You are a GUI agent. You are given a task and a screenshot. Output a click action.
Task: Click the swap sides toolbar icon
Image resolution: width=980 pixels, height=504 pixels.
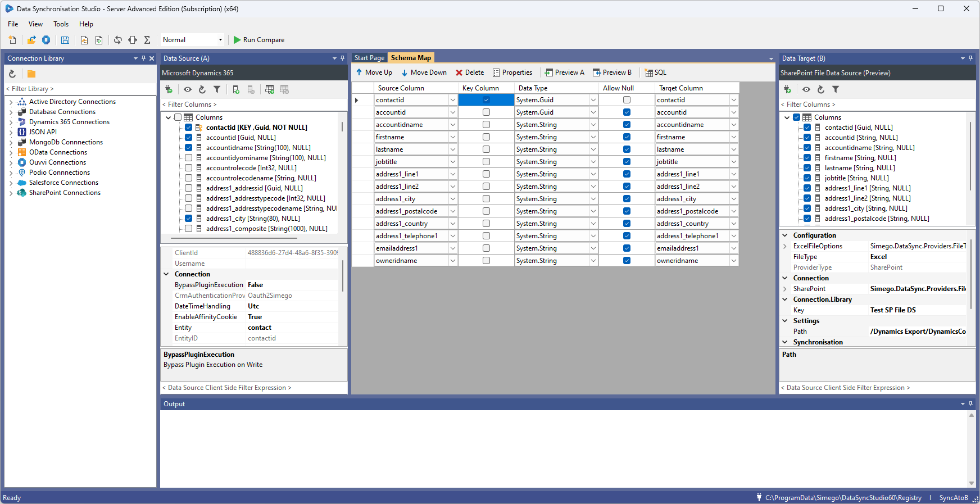pyautogui.click(x=117, y=40)
